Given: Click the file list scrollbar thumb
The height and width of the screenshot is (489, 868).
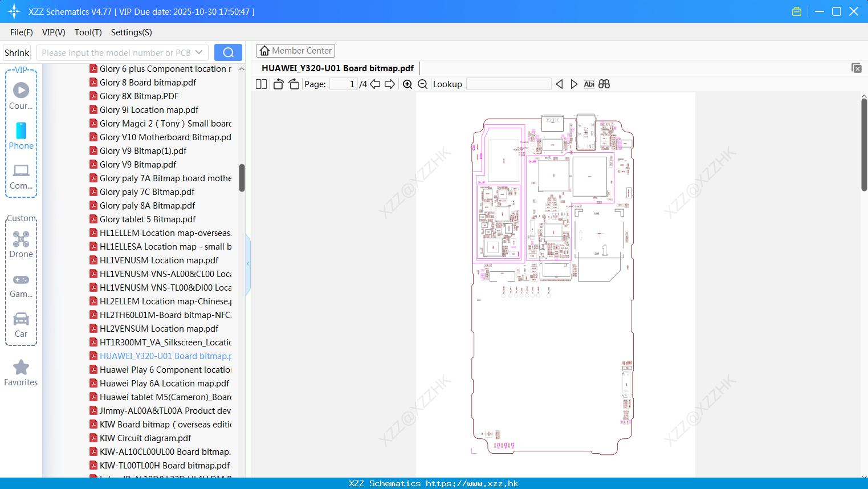Looking at the screenshot, I should [242, 178].
